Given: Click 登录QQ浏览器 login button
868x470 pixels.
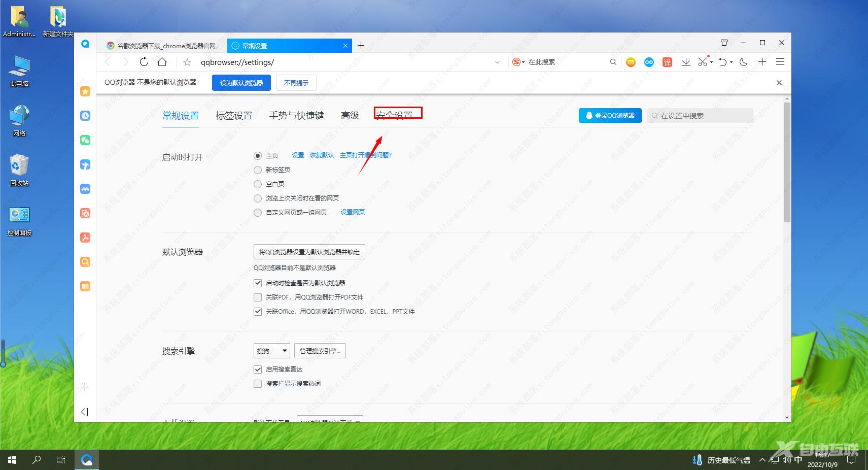Looking at the screenshot, I should [x=610, y=116].
